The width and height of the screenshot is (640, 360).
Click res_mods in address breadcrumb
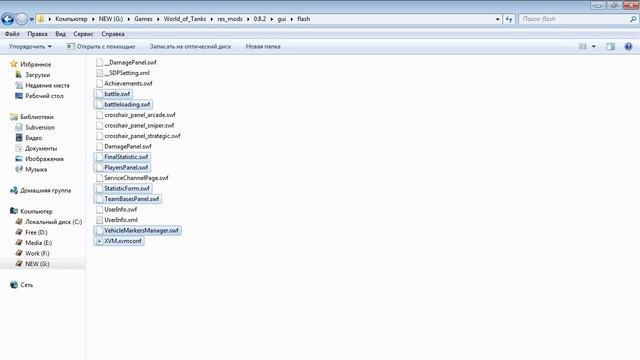click(230, 19)
